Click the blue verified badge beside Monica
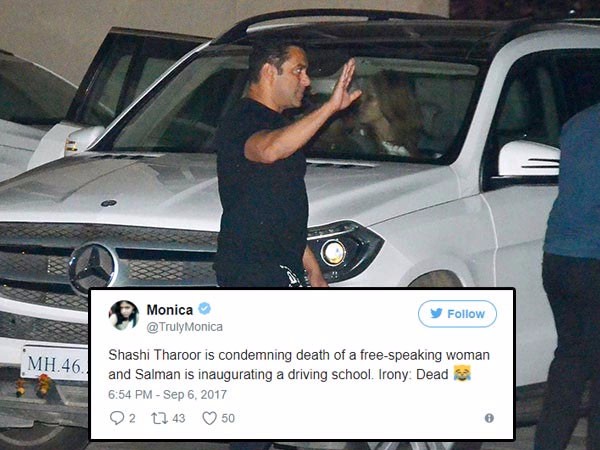 point(204,308)
